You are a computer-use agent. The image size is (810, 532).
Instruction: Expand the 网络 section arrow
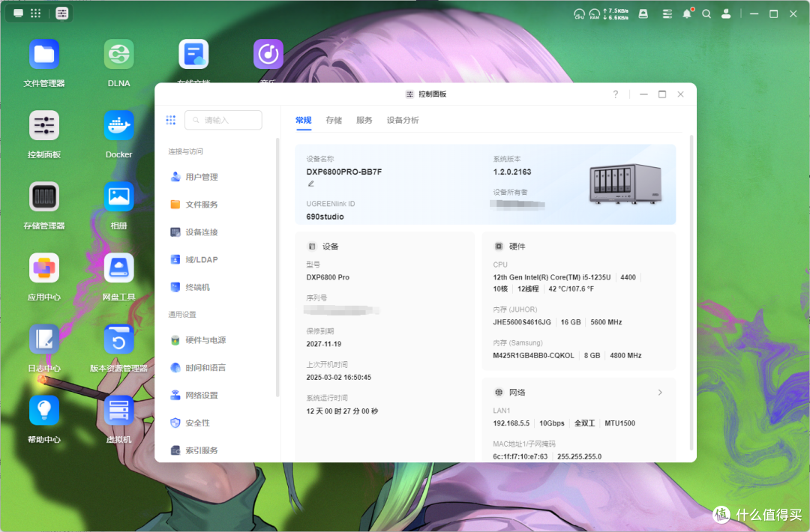(x=660, y=393)
